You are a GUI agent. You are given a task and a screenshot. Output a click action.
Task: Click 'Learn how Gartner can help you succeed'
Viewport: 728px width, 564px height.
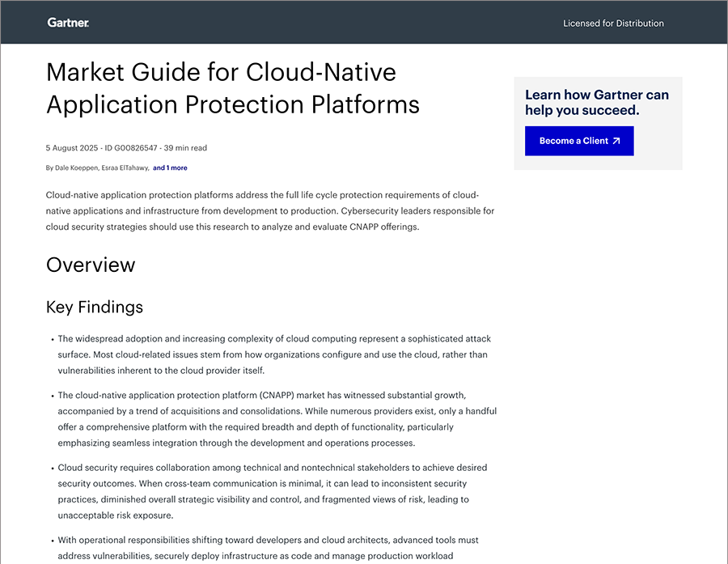coord(597,103)
